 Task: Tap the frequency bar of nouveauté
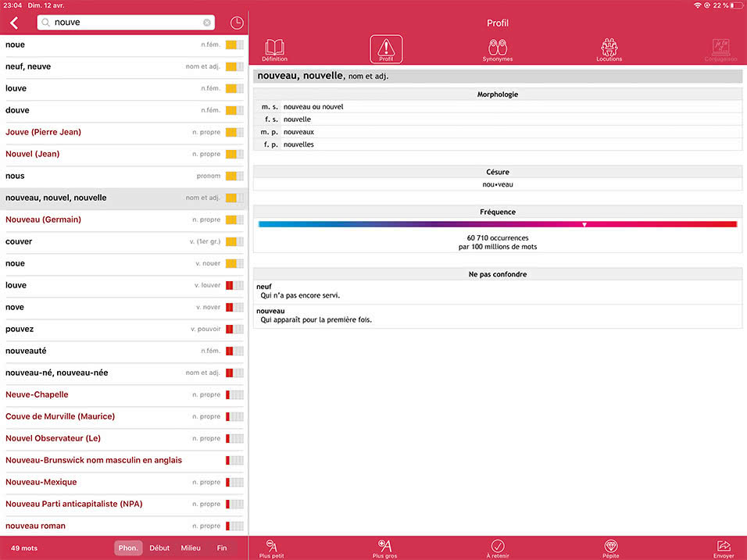pos(234,351)
